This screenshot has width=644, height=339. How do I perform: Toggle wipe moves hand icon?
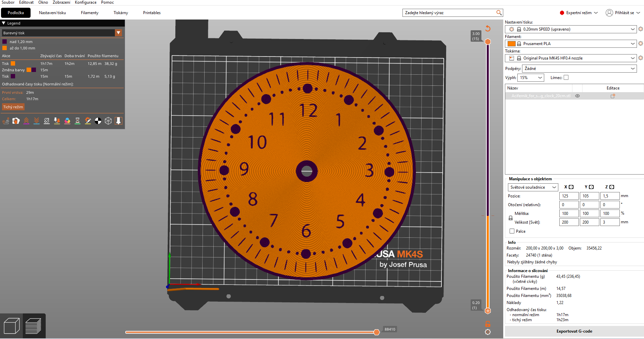16,121
